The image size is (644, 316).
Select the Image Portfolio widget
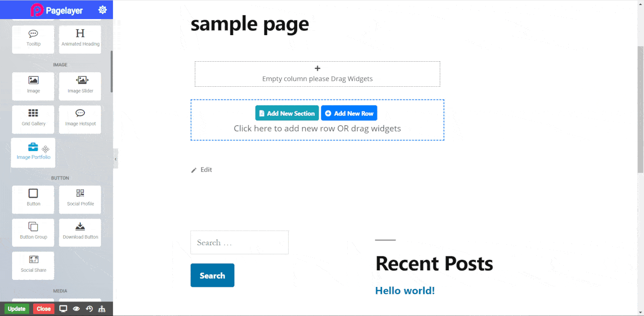(33, 152)
